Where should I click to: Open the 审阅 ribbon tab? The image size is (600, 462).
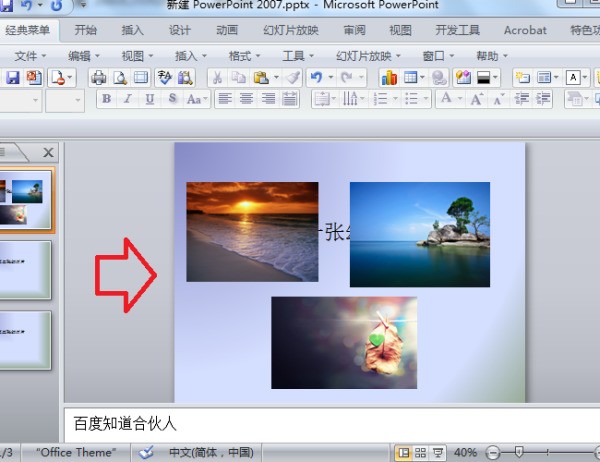[354, 30]
